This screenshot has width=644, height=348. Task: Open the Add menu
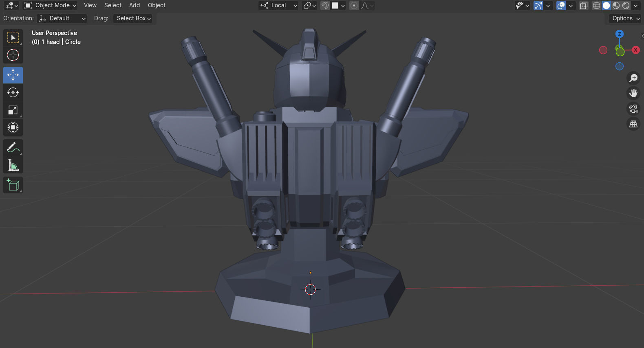pos(135,5)
